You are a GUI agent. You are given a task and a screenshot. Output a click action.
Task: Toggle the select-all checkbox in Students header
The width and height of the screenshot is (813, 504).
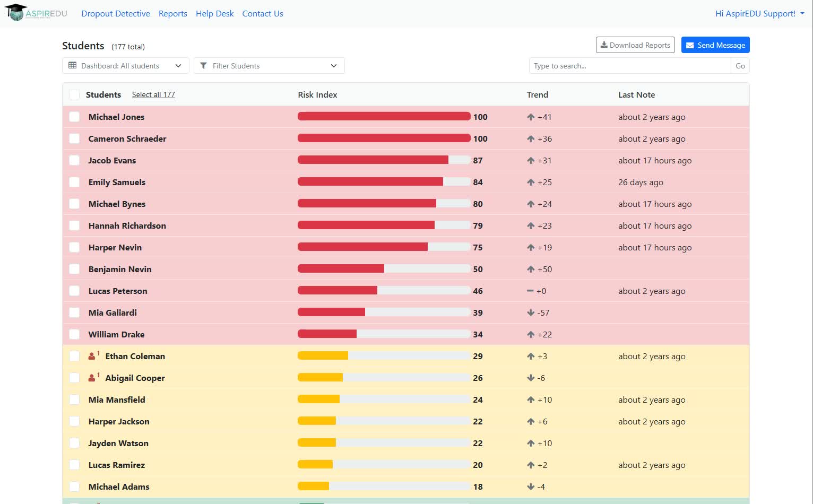point(74,94)
